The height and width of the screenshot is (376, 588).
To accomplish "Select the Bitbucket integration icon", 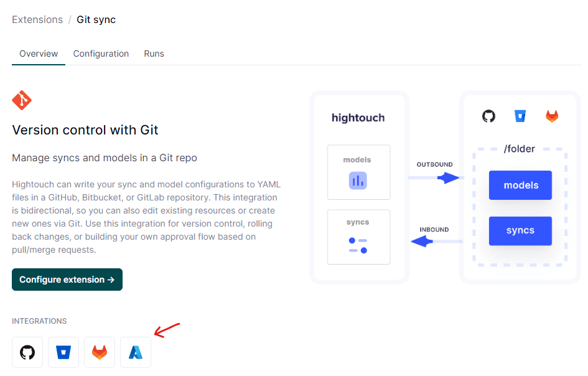I will point(63,352).
